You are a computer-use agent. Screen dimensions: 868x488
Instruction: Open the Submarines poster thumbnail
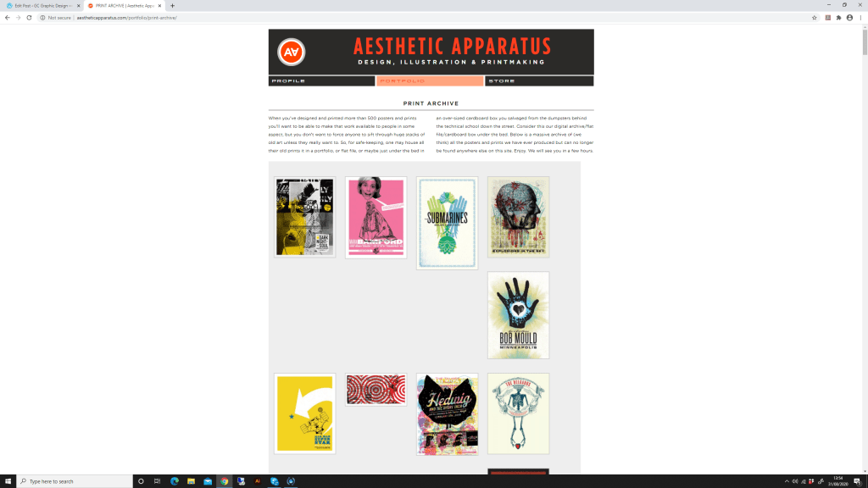tap(448, 223)
